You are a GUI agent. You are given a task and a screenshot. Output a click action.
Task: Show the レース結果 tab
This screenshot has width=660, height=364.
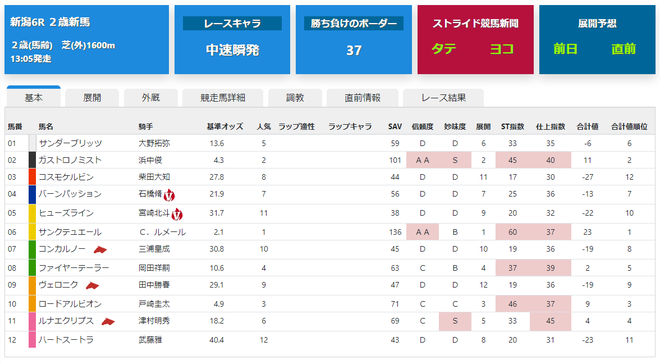[443, 98]
